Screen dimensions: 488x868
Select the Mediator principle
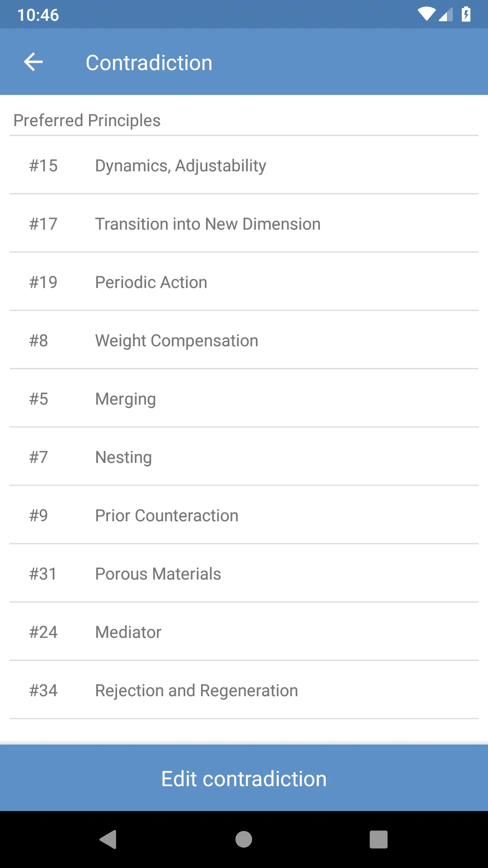coord(244,632)
